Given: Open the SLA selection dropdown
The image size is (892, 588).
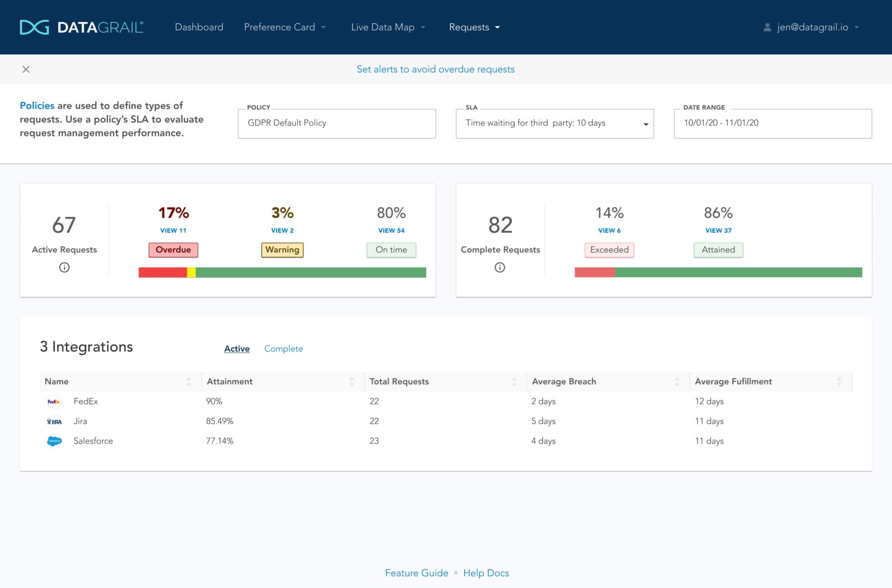Looking at the screenshot, I should pyautogui.click(x=645, y=123).
